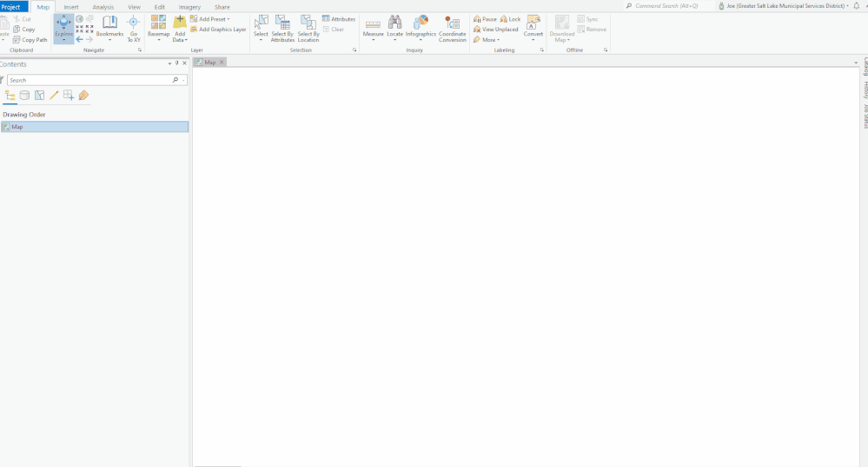Expand the labeling More dropdown
The image size is (868, 467).
(487, 40)
